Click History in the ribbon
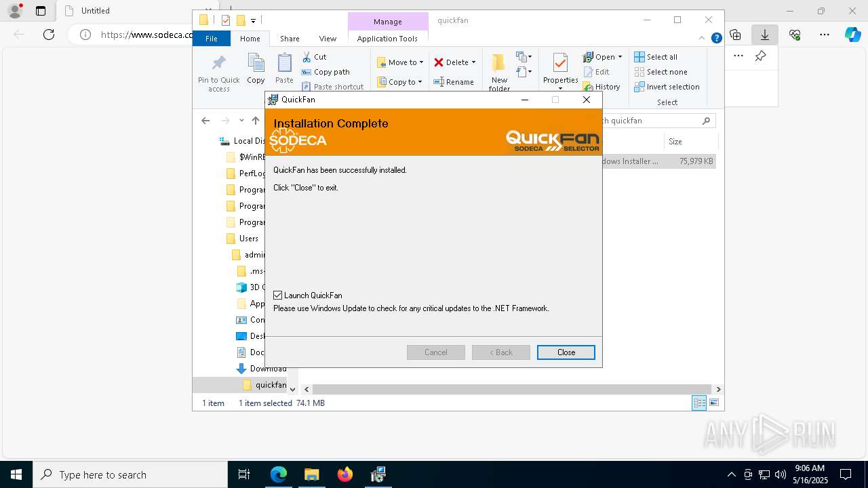Screen dimensions: 868x488 tap(601, 87)
